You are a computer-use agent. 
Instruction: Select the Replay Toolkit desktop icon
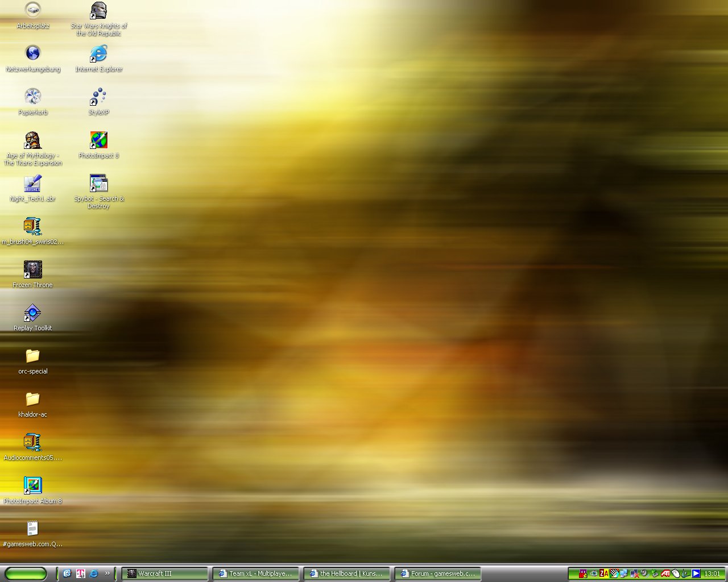point(33,313)
